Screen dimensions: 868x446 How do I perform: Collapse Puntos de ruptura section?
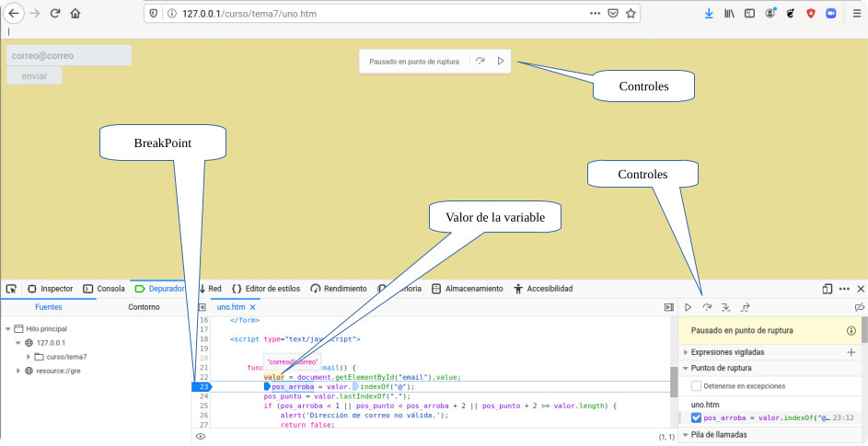pos(686,369)
